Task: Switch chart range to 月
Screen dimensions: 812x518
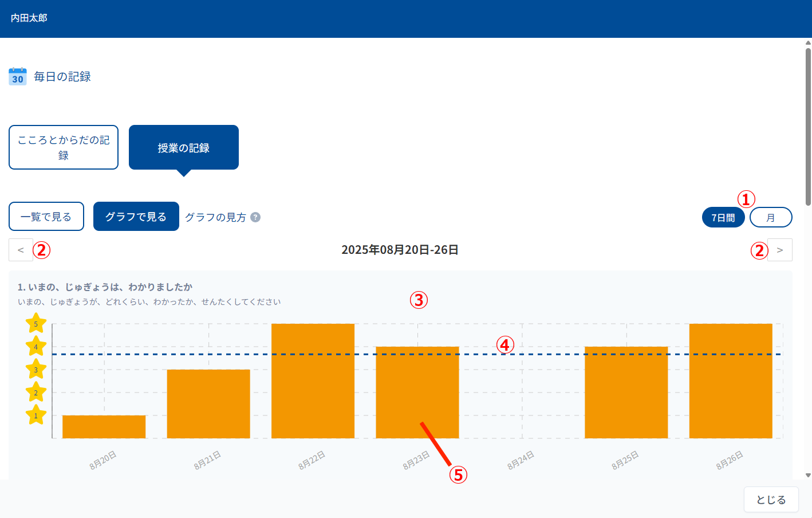Action: (770, 218)
